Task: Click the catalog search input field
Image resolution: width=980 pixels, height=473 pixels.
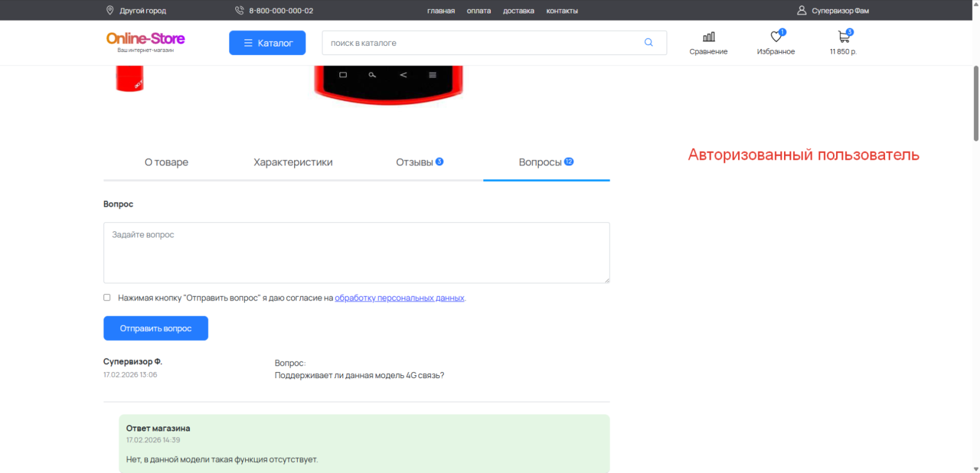Action: (x=481, y=43)
